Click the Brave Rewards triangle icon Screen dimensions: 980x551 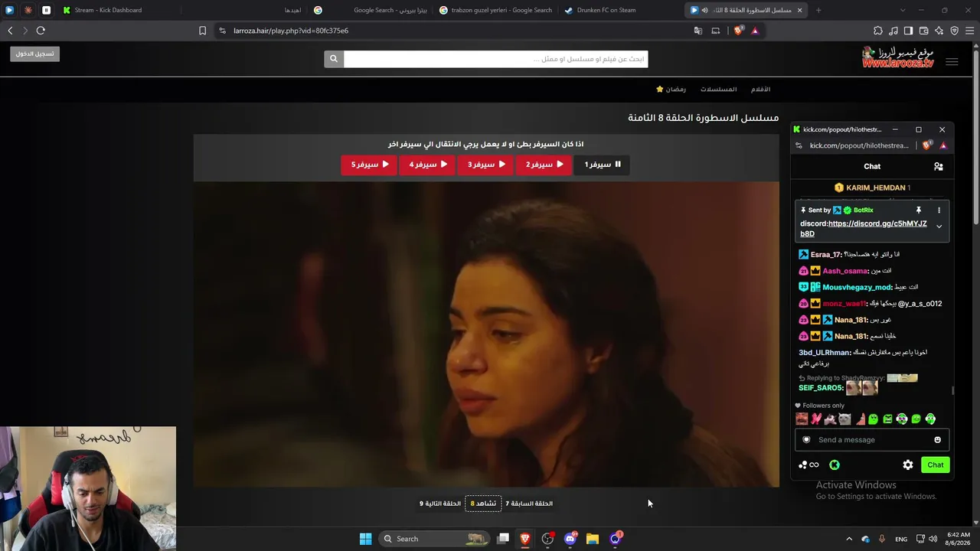755,31
